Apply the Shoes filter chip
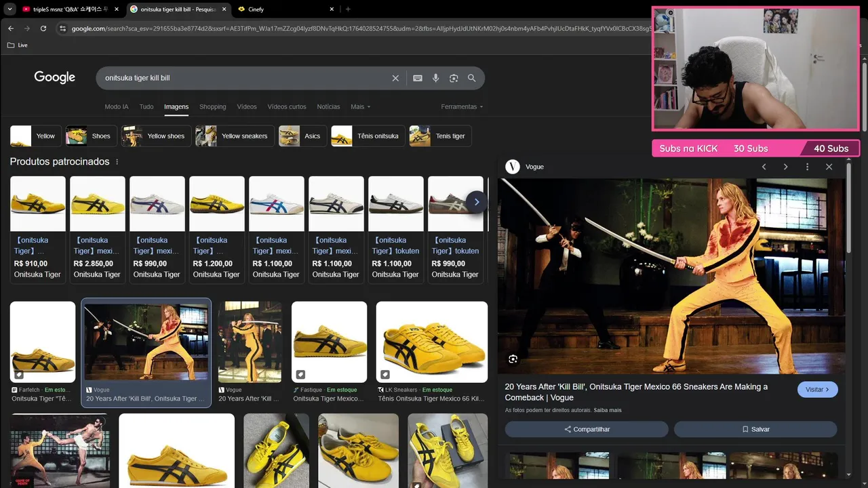 92,136
